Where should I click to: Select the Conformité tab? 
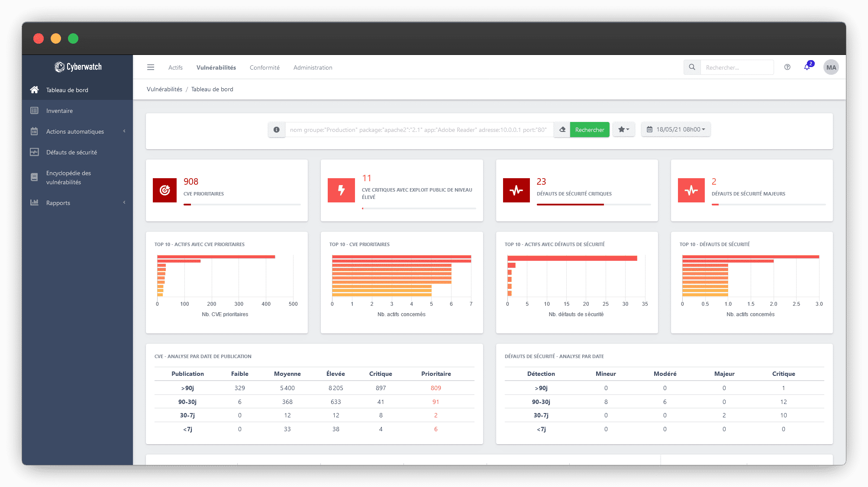(264, 67)
